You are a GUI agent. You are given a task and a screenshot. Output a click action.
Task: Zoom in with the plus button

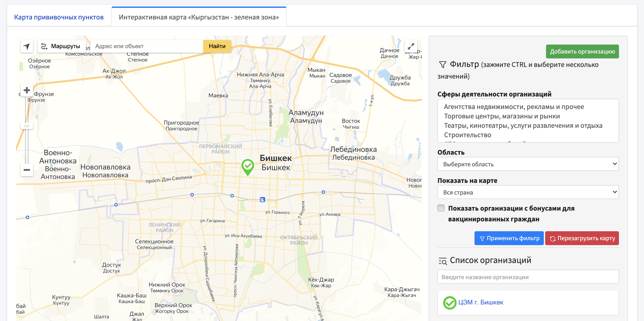(x=27, y=90)
